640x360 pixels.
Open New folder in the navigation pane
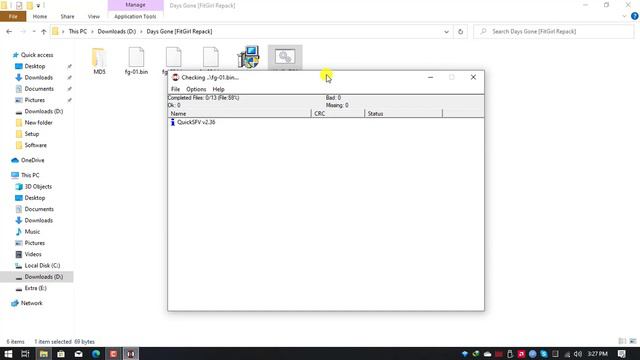(38, 122)
